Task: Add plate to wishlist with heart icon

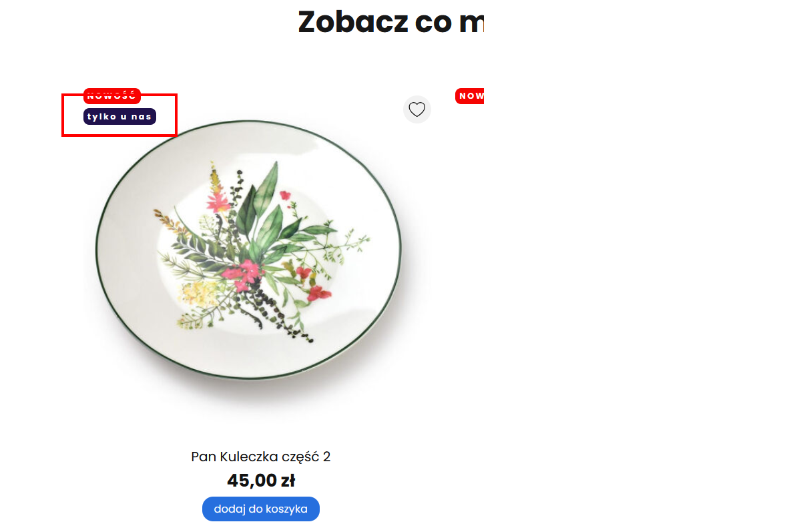Action: click(x=417, y=109)
